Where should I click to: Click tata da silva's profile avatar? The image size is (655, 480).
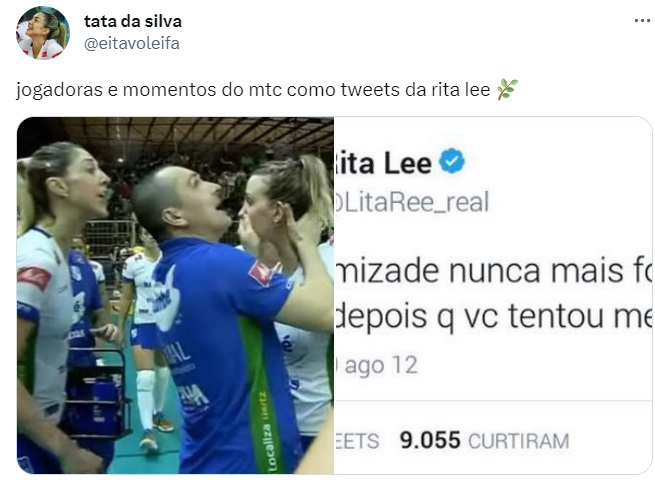[43, 33]
